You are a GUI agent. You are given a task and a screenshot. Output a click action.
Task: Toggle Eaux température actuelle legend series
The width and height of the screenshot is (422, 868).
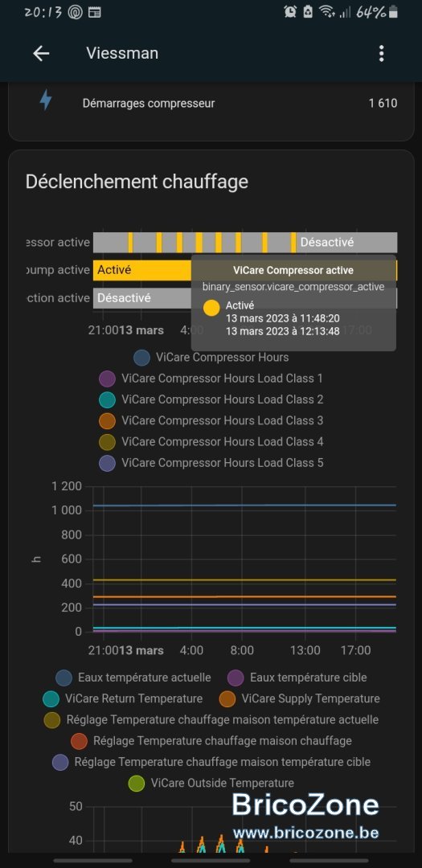[x=133, y=678]
